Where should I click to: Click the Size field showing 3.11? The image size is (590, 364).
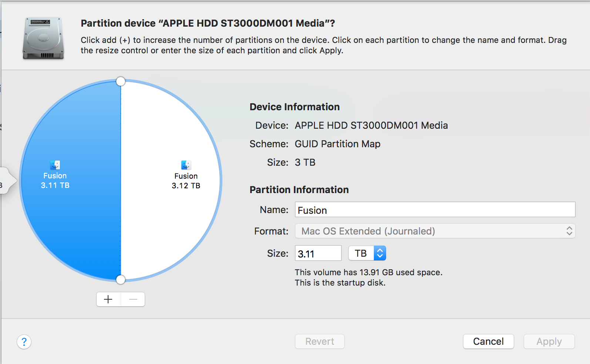point(318,253)
